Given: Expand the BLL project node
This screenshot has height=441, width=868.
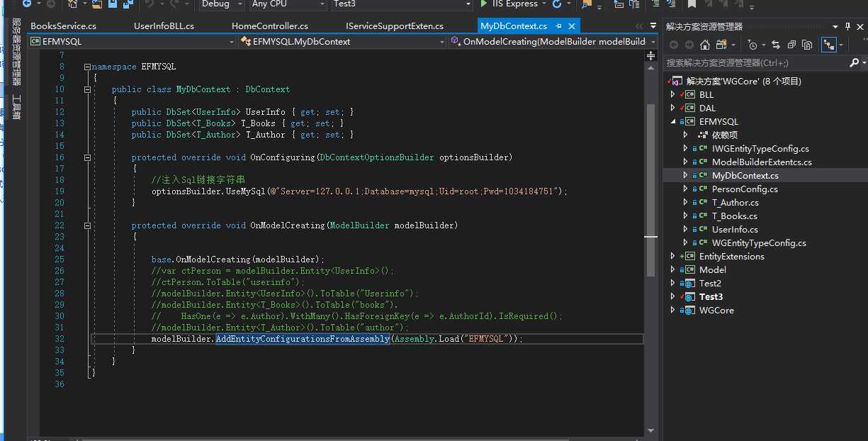Looking at the screenshot, I should click(672, 94).
